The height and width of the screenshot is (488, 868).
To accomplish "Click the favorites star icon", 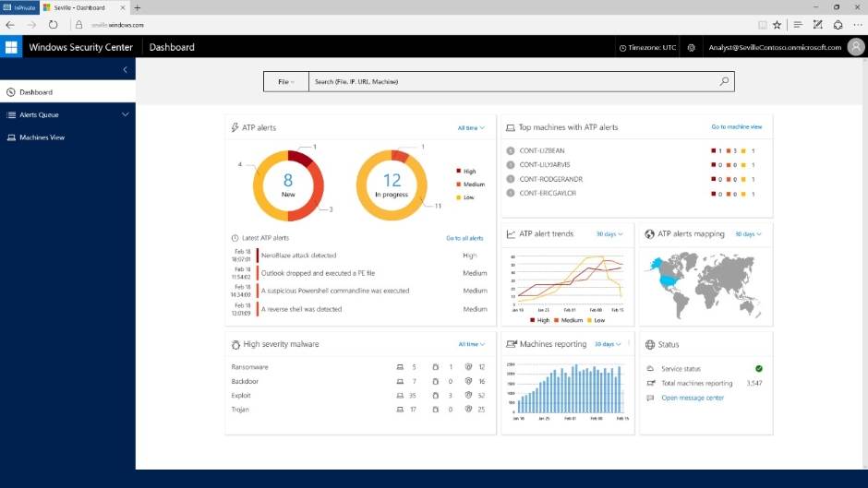I will click(x=777, y=25).
